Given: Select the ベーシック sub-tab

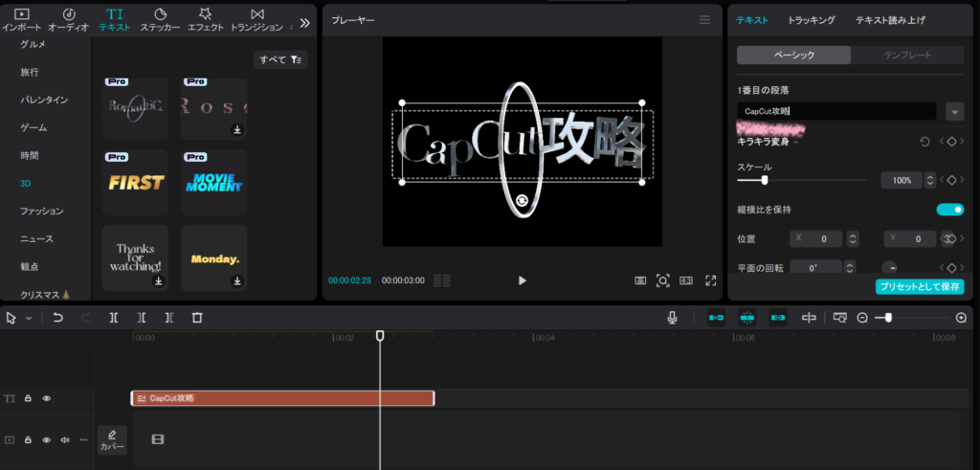Looking at the screenshot, I should (x=793, y=55).
